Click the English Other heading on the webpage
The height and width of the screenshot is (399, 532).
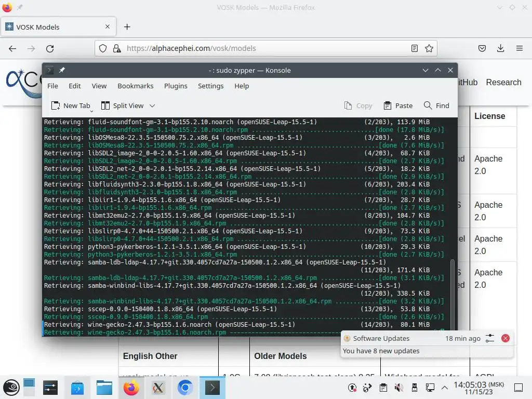point(150,356)
